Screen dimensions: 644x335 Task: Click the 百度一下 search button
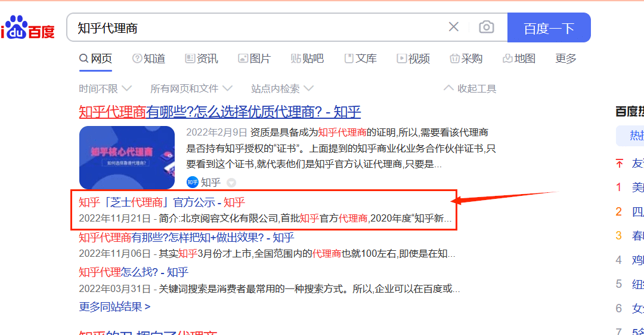(549, 28)
